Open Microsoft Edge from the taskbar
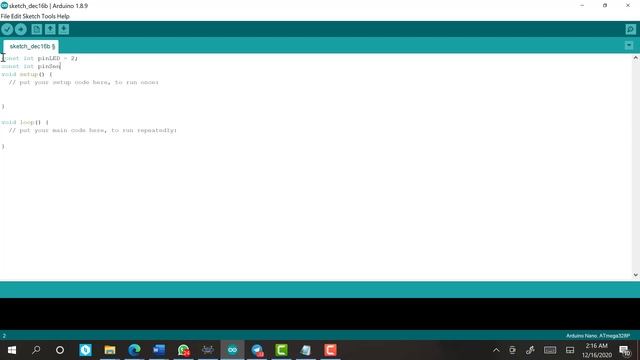The height and width of the screenshot is (360, 640). [134, 350]
